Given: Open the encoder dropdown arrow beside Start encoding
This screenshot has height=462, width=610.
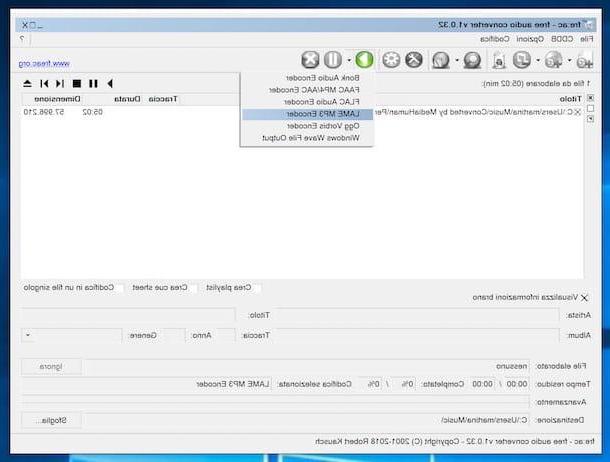Looking at the screenshot, I should click(x=349, y=60).
